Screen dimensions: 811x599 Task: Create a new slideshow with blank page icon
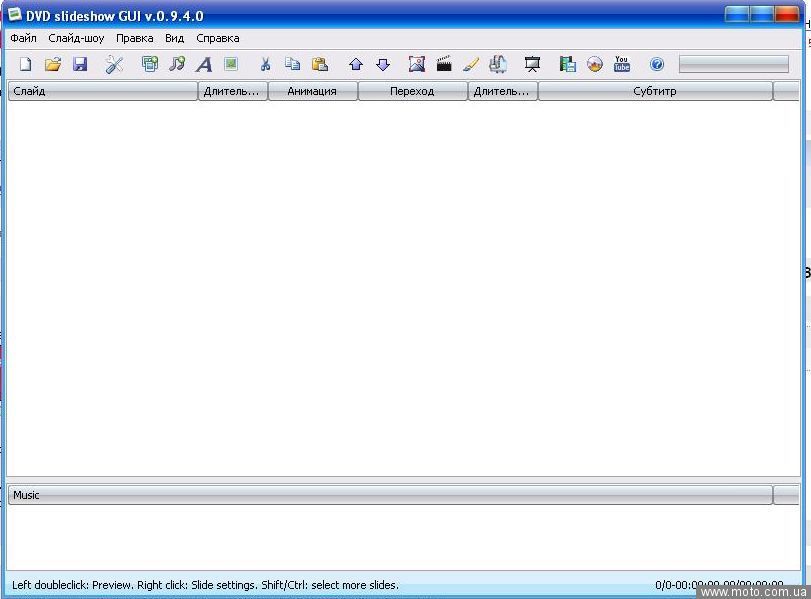click(x=25, y=64)
